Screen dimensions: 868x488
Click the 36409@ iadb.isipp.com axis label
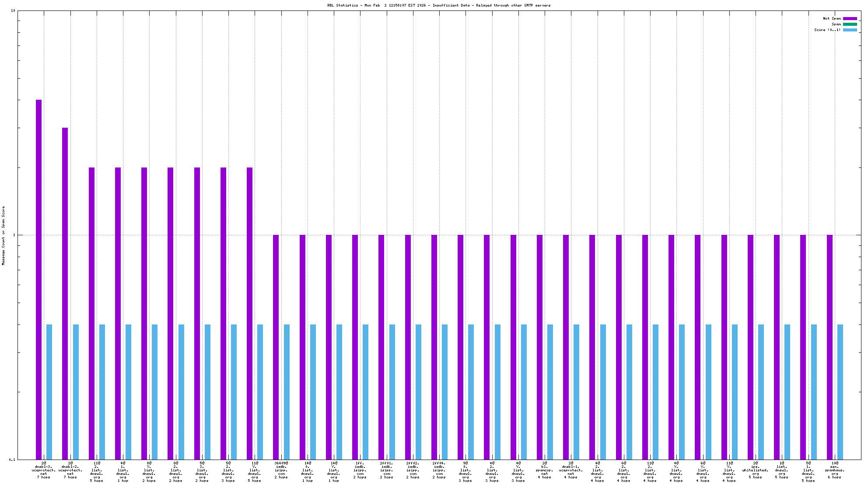(x=281, y=470)
